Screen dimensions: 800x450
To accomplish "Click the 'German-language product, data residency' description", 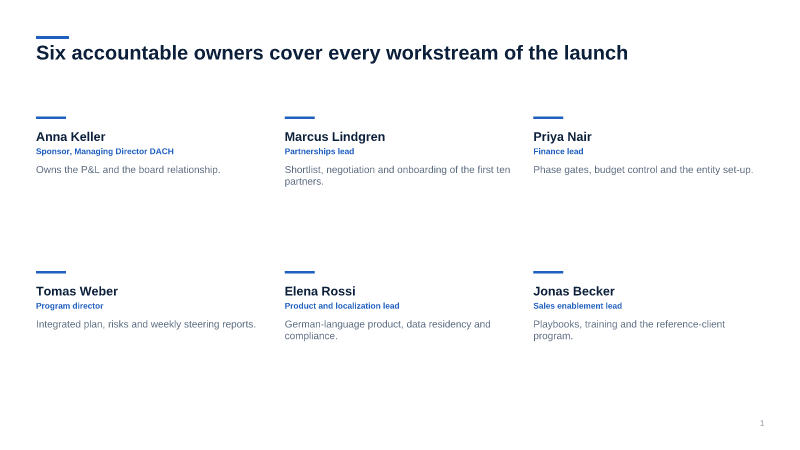I will (387, 330).
